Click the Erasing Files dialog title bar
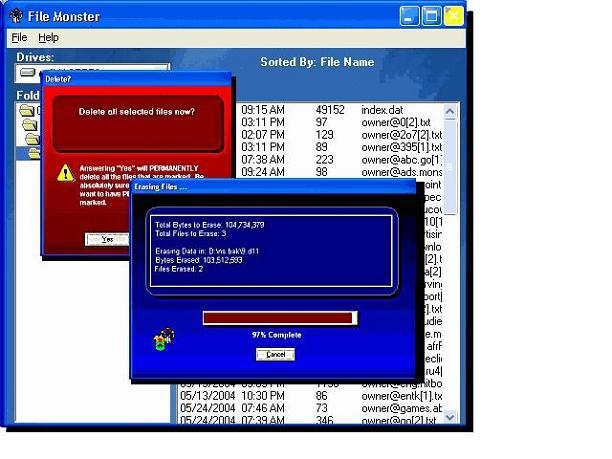 [273, 187]
